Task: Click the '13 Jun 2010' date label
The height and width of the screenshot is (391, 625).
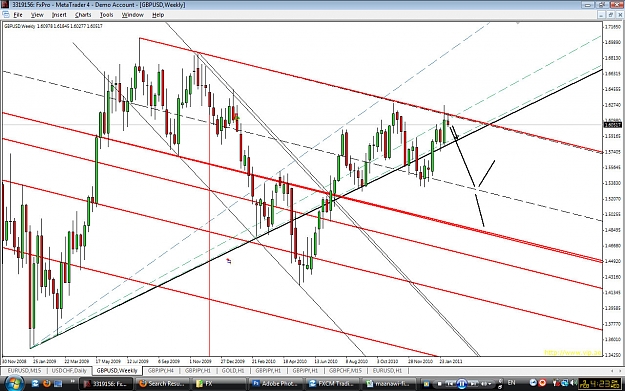Action: 326,361
